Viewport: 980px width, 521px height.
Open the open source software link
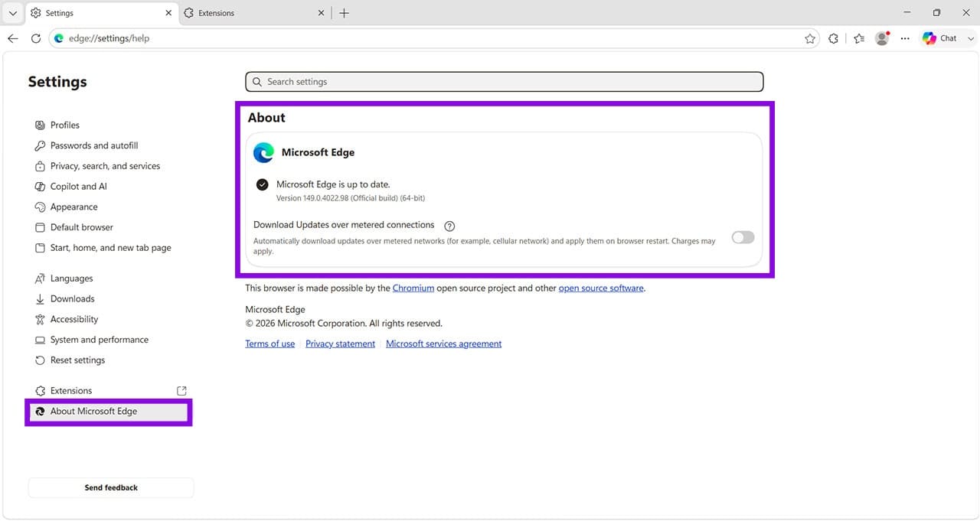click(x=601, y=288)
